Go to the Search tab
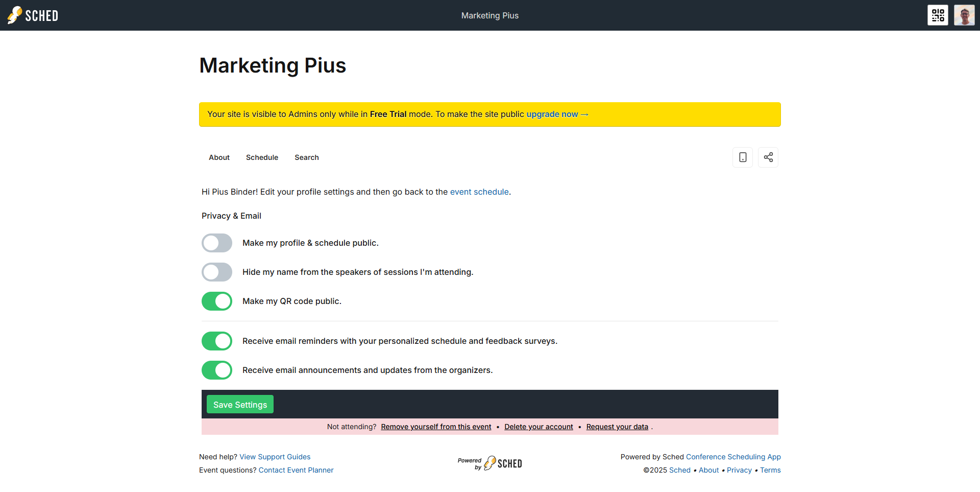The image size is (980, 492). 306,157
